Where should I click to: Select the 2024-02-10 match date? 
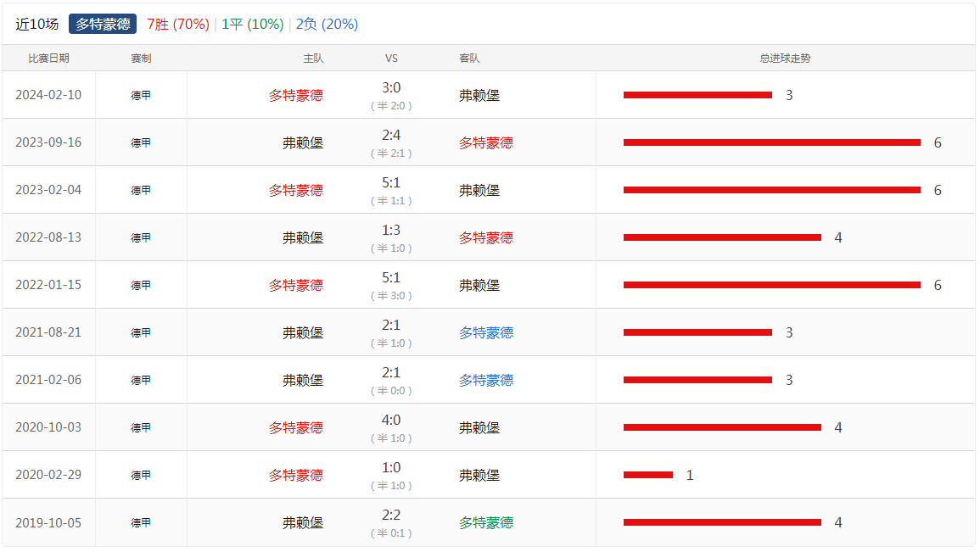[x=48, y=95]
